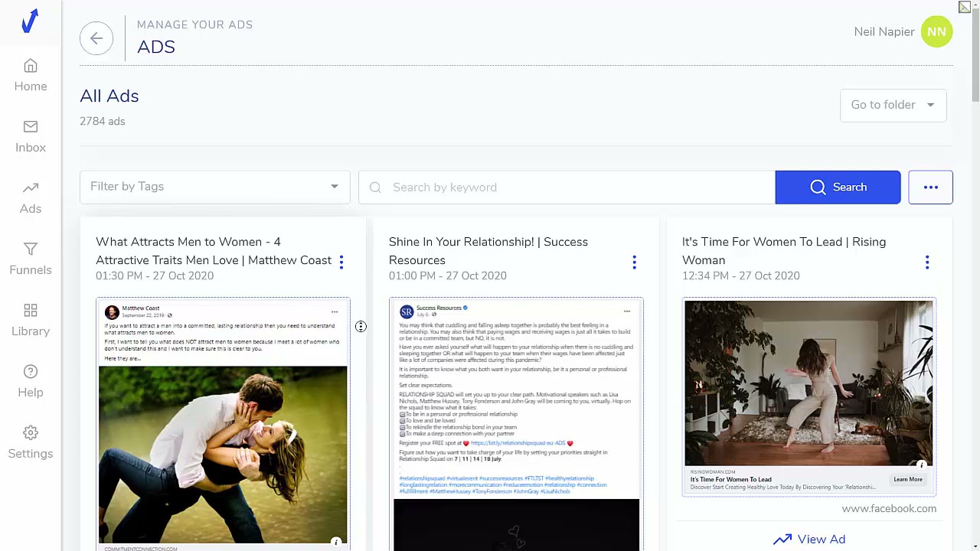Open Help in the sidebar
The width and height of the screenshot is (980, 551).
click(x=31, y=382)
